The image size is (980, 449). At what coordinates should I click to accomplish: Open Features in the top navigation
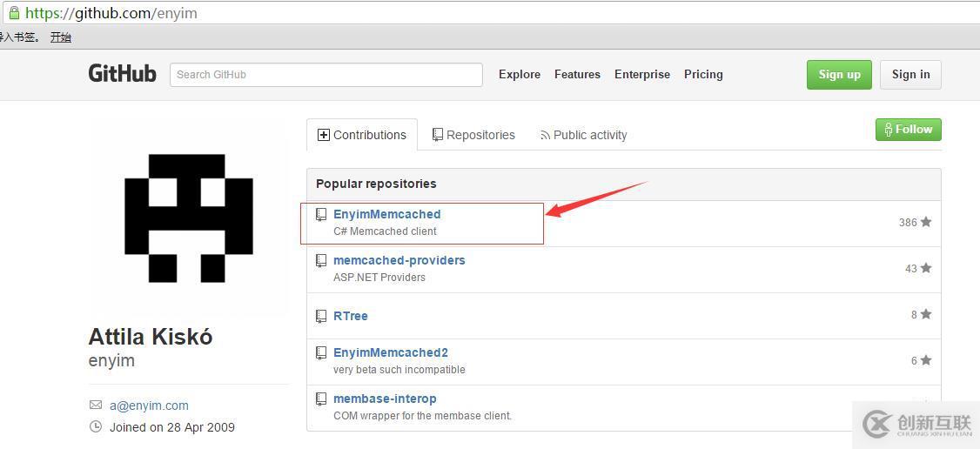point(578,74)
